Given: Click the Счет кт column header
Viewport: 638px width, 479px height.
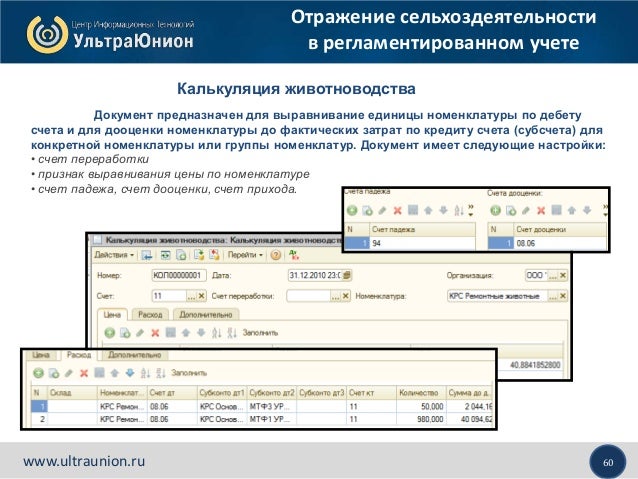Looking at the screenshot, I should pos(371,393).
